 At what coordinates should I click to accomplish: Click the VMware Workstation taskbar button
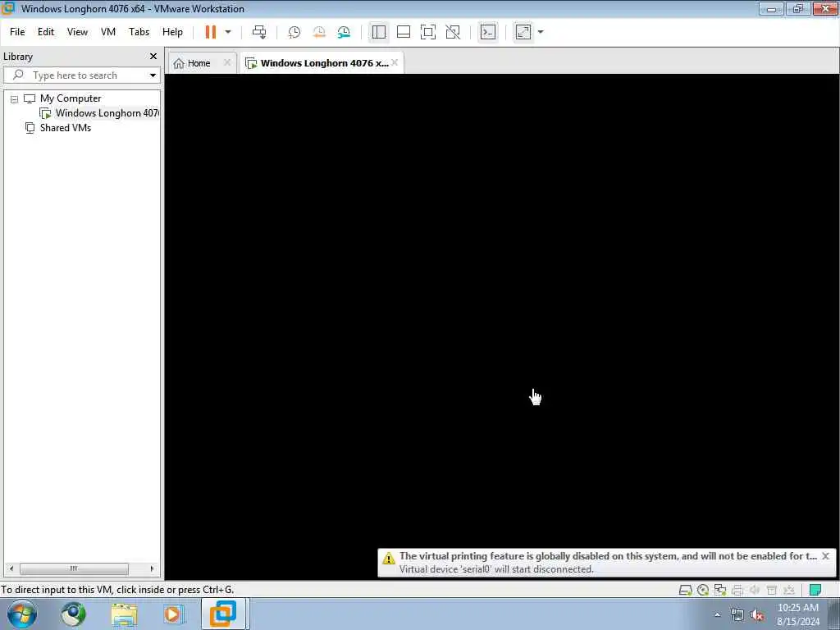tap(223, 614)
